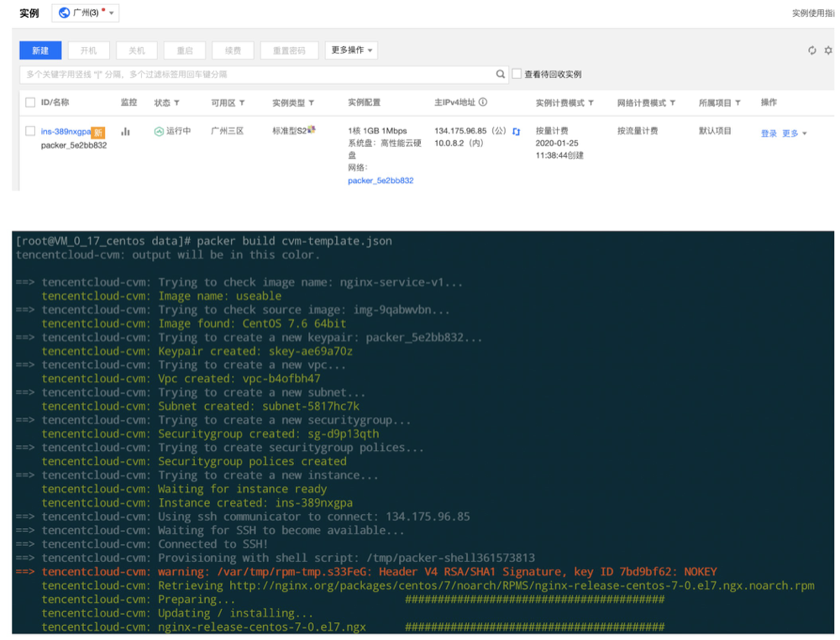Viewport: 840px width, 640px height.
Task: Click the 登录 link
Action: [x=769, y=134]
